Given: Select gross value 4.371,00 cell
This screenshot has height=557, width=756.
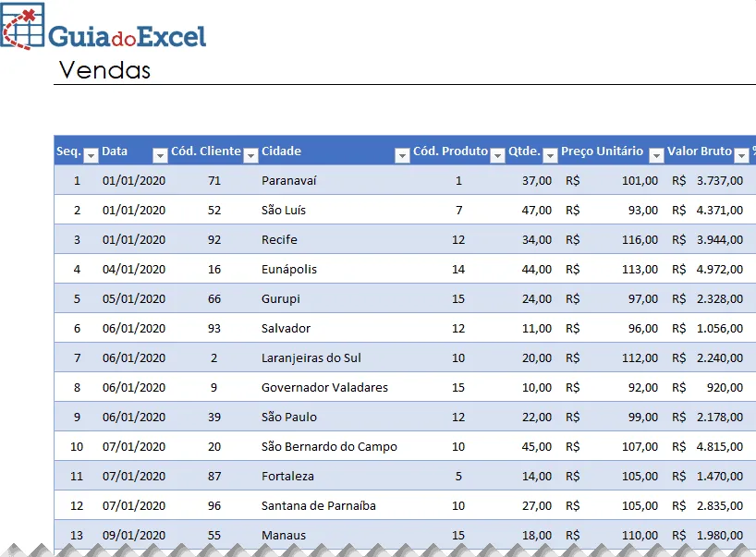Looking at the screenshot, I should 707,210.
